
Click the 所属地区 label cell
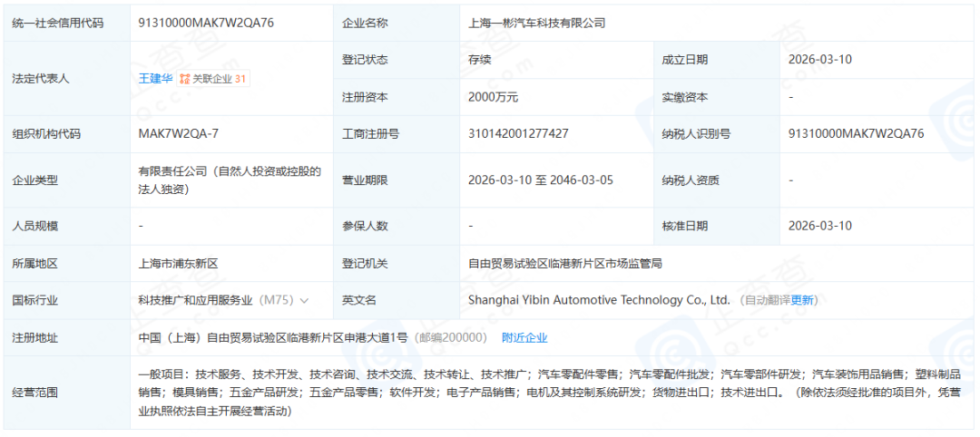67,264
